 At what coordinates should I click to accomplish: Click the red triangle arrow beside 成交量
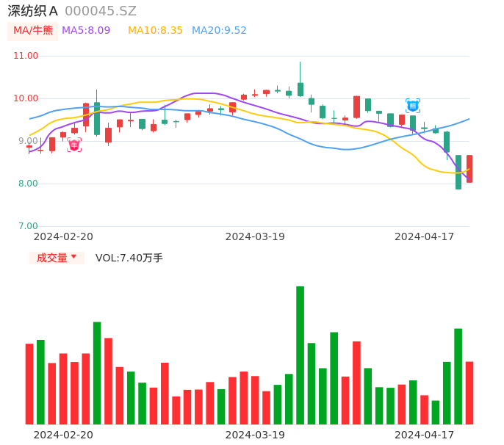pos(73,257)
